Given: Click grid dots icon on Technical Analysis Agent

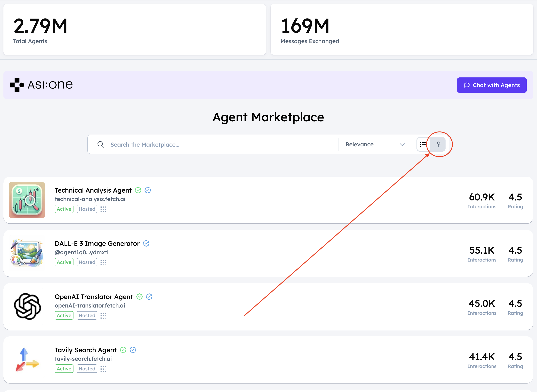Looking at the screenshot, I should 103,209.
